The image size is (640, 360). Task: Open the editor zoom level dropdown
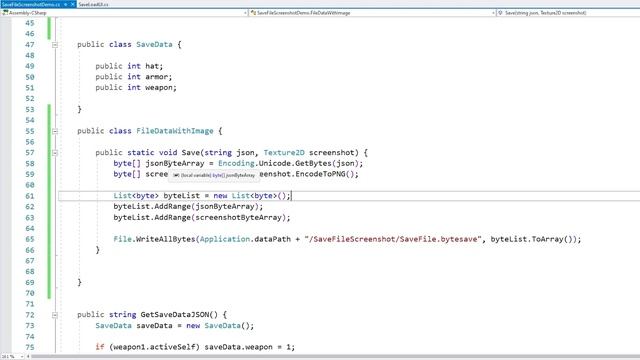tap(12, 357)
